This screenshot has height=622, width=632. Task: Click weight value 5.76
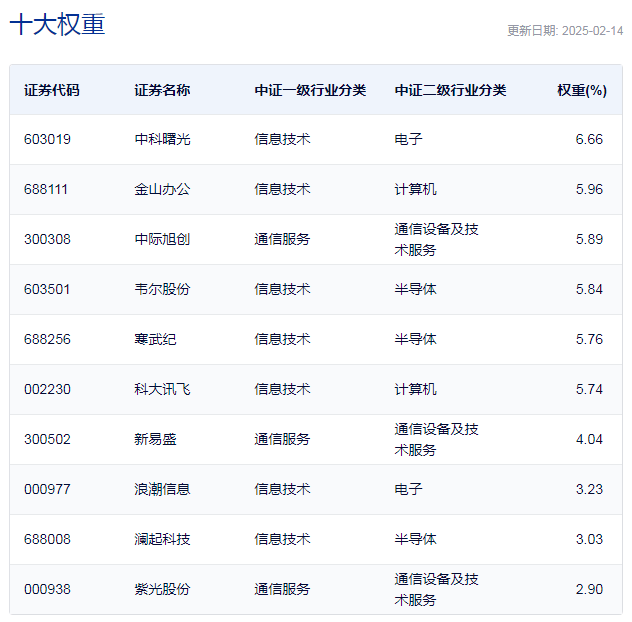click(x=589, y=339)
